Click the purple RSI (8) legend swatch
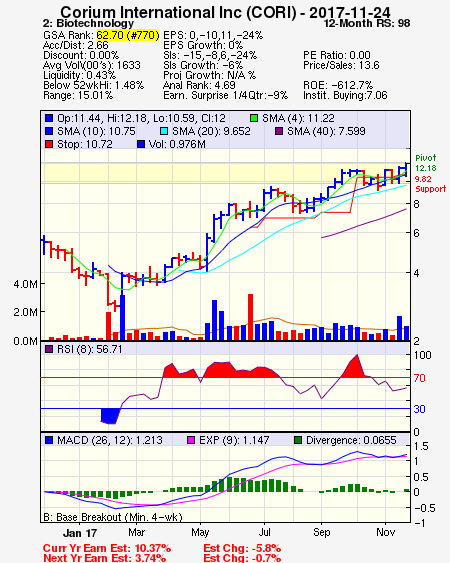 point(49,349)
